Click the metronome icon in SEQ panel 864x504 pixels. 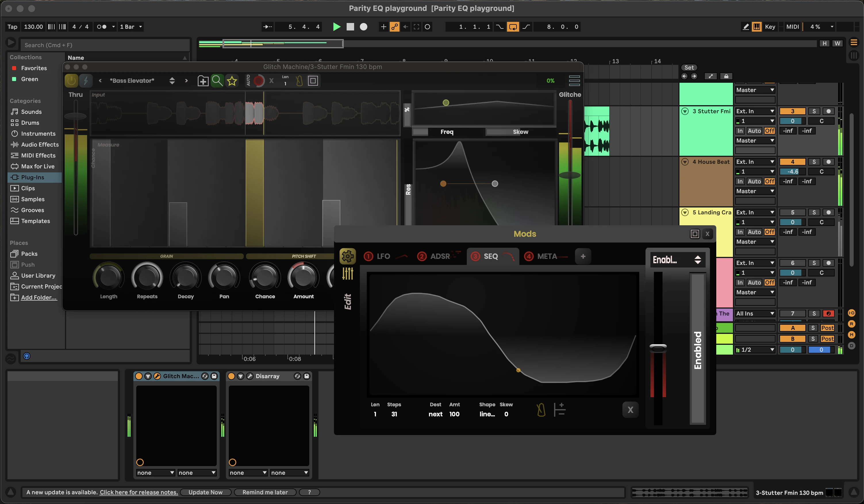(541, 410)
